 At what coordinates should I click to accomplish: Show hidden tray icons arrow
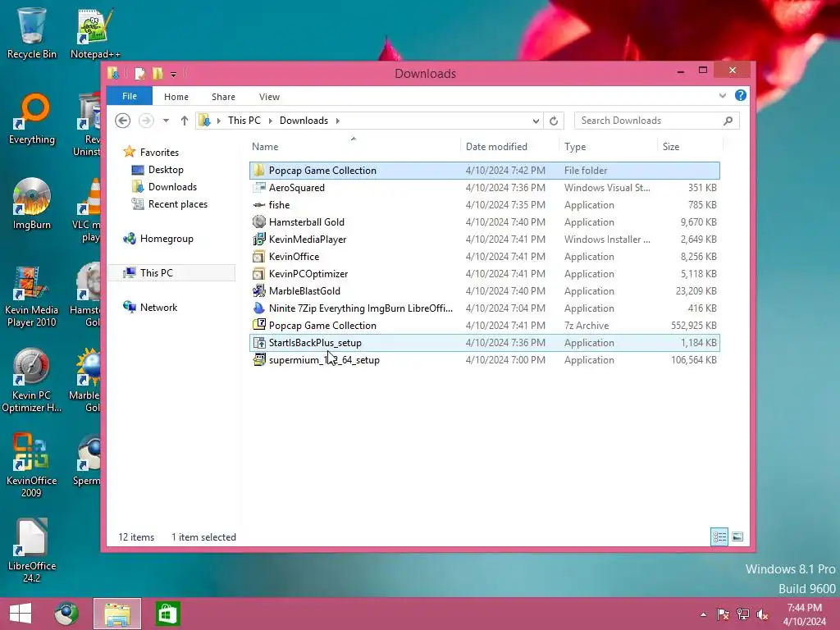[x=703, y=614]
